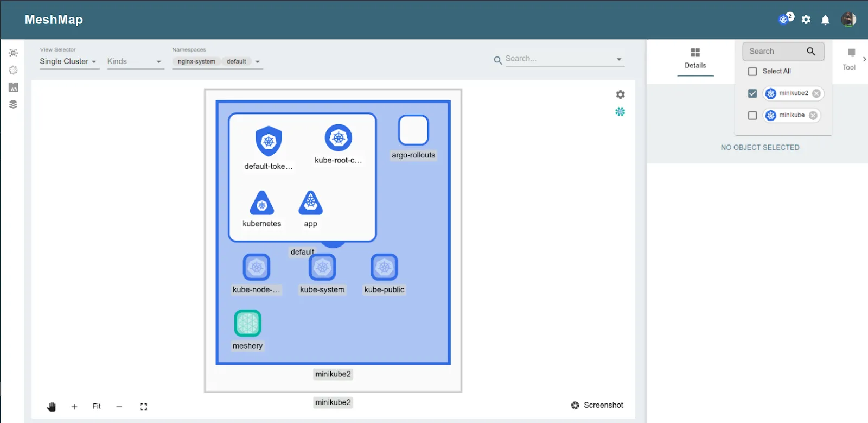Zoom out with the minus button
This screenshot has width=868, height=423.
tap(119, 407)
